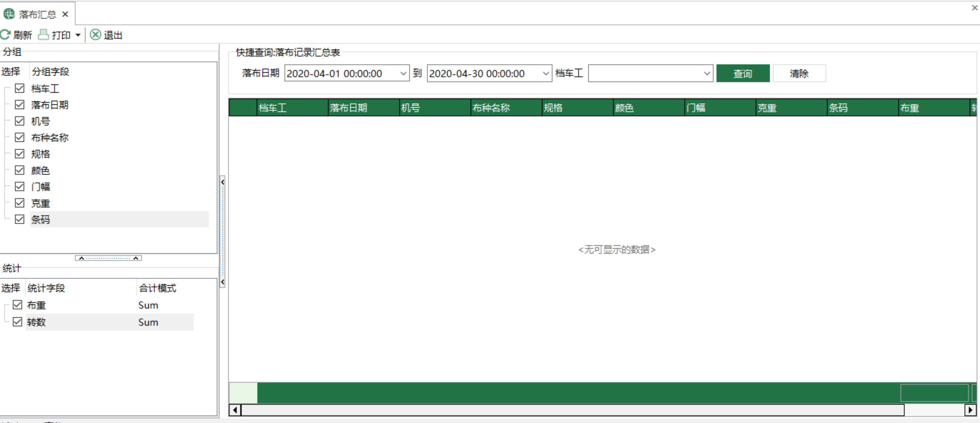The image size is (980, 423).
Task: Click the 分组字段 column header
Action: tap(50, 72)
